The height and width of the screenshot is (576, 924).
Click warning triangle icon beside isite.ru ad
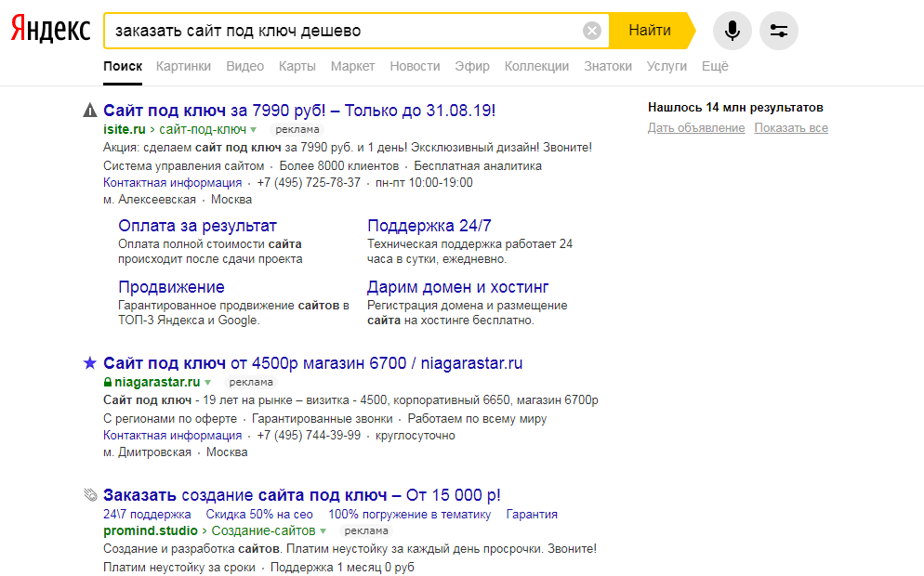pos(89,111)
